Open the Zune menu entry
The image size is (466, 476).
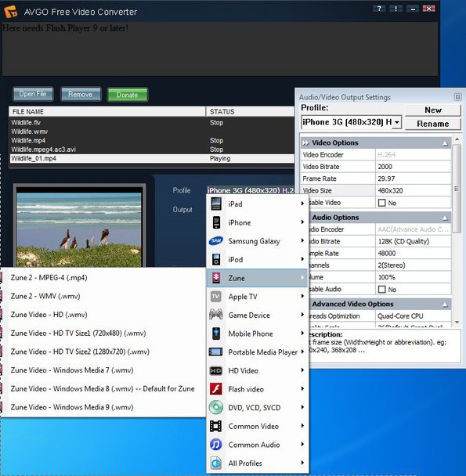pyautogui.click(x=258, y=278)
